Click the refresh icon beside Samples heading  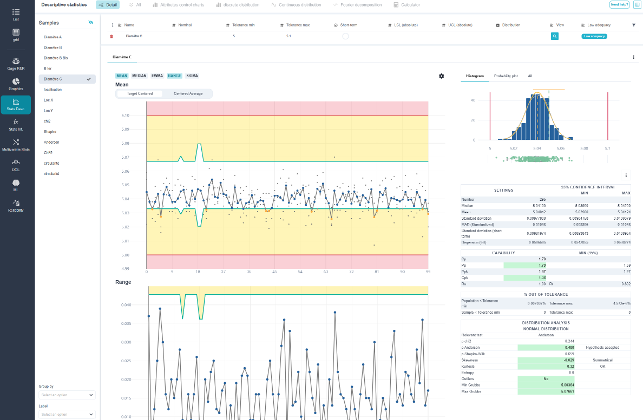point(91,23)
